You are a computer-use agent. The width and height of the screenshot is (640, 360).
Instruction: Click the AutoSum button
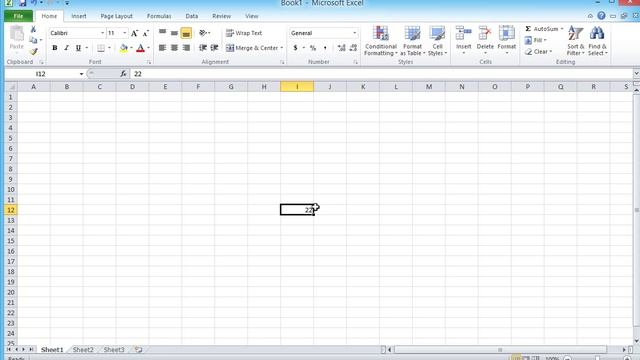click(541, 29)
